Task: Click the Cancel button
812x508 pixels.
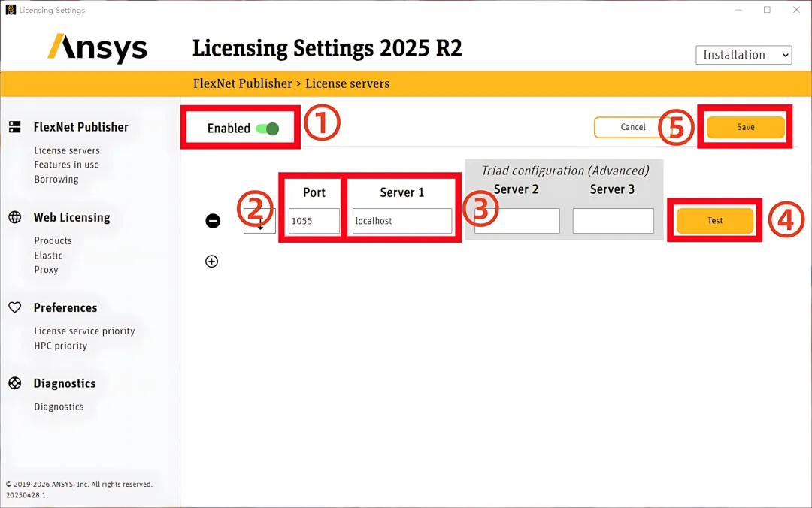Action: coord(633,128)
